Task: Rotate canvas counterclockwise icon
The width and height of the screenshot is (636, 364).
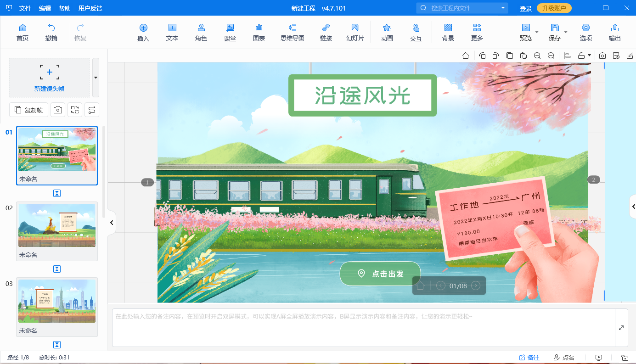Action: [x=482, y=56]
